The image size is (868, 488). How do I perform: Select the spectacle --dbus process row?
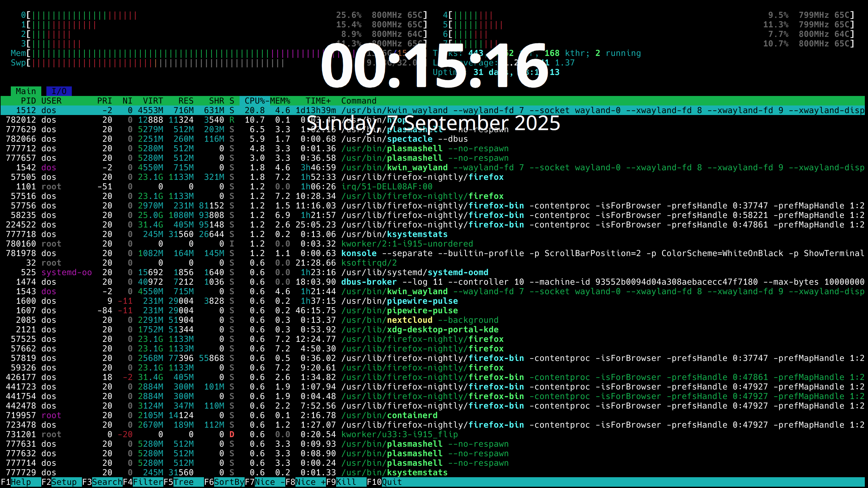433,139
